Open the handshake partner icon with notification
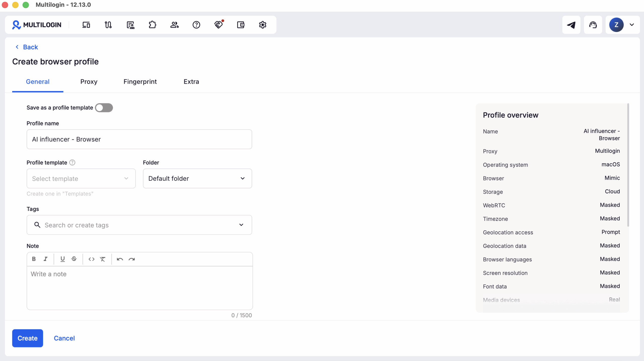The image size is (644, 361). (219, 24)
